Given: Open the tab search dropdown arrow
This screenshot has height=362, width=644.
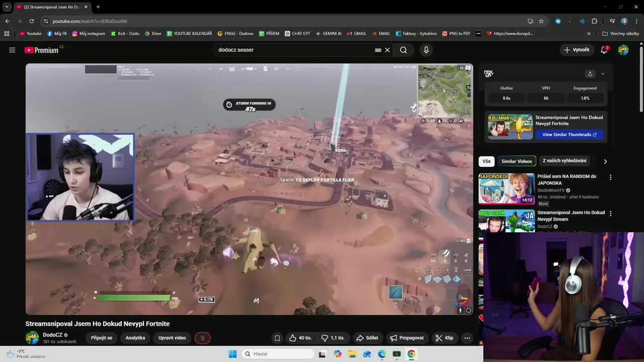Looking at the screenshot, I should [x=7, y=7].
